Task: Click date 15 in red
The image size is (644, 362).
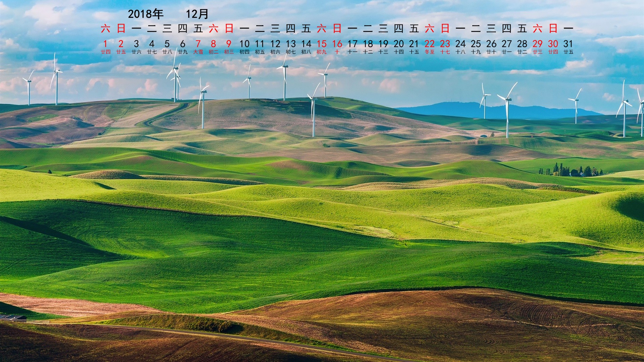Action: [x=321, y=44]
